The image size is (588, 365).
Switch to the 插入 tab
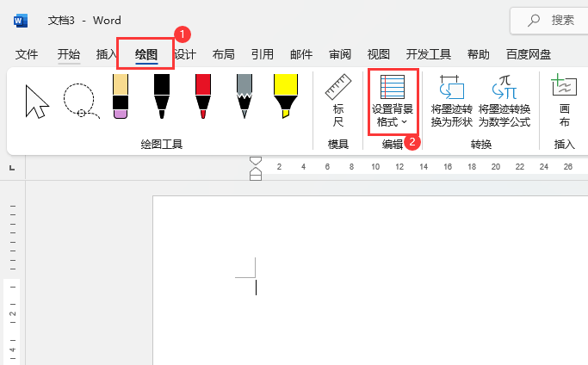(x=106, y=54)
